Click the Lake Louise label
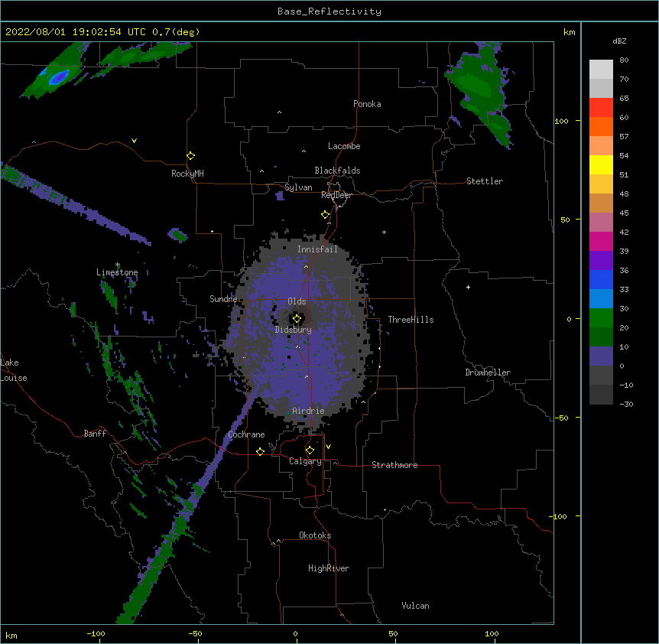659x644 pixels. (14, 370)
